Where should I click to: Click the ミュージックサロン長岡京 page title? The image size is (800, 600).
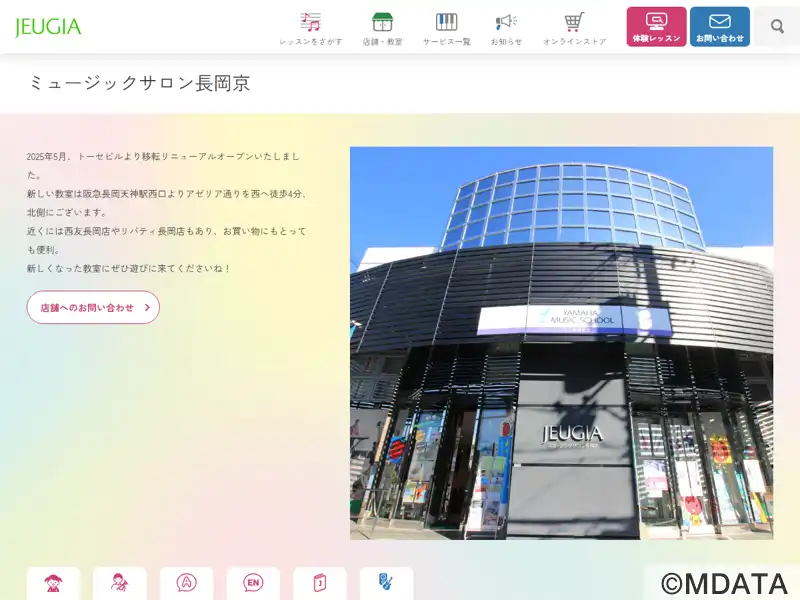(x=139, y=83)
